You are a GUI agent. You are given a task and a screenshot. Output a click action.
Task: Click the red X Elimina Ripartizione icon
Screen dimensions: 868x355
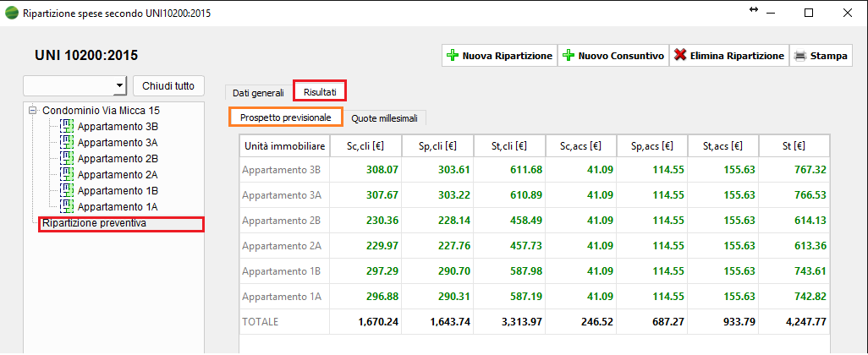pyautogui.click(x=679, y=56)
